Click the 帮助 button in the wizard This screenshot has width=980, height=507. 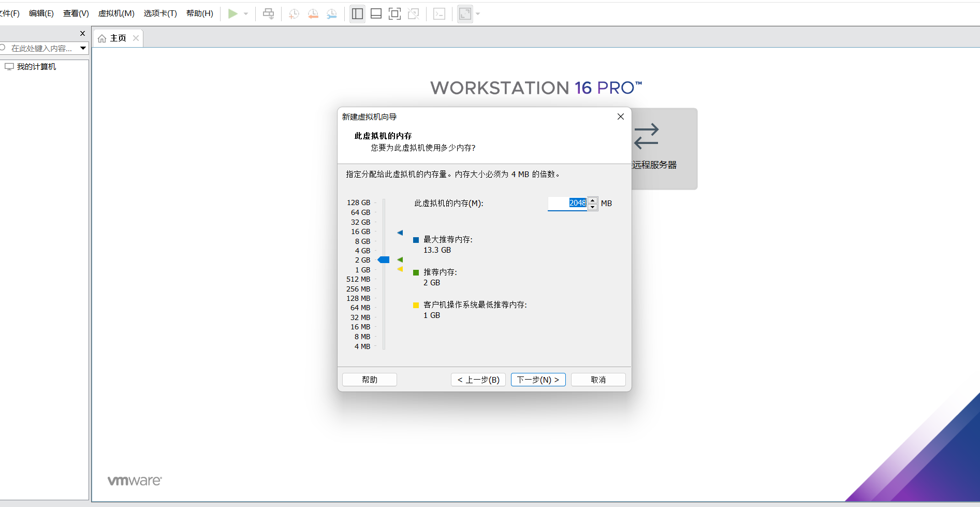click(370, 380)
